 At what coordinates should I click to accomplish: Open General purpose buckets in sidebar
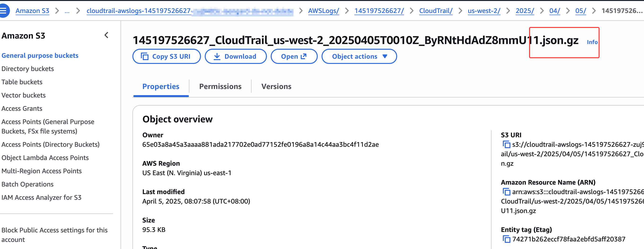[40, 56]
